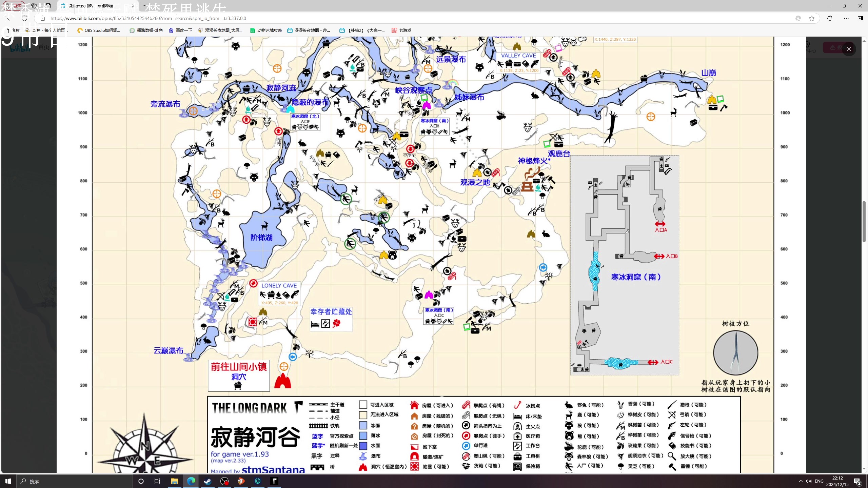This screenshot has width=868, height=488.
Task: Open the 漫漫长夜地图 - 哔 bookmark
Action: 309,30
